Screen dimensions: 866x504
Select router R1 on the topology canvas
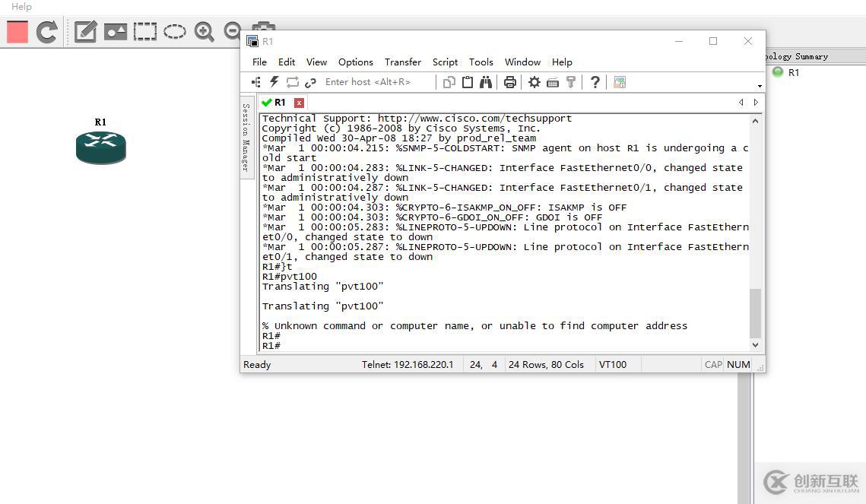click(x=100, y=147)
